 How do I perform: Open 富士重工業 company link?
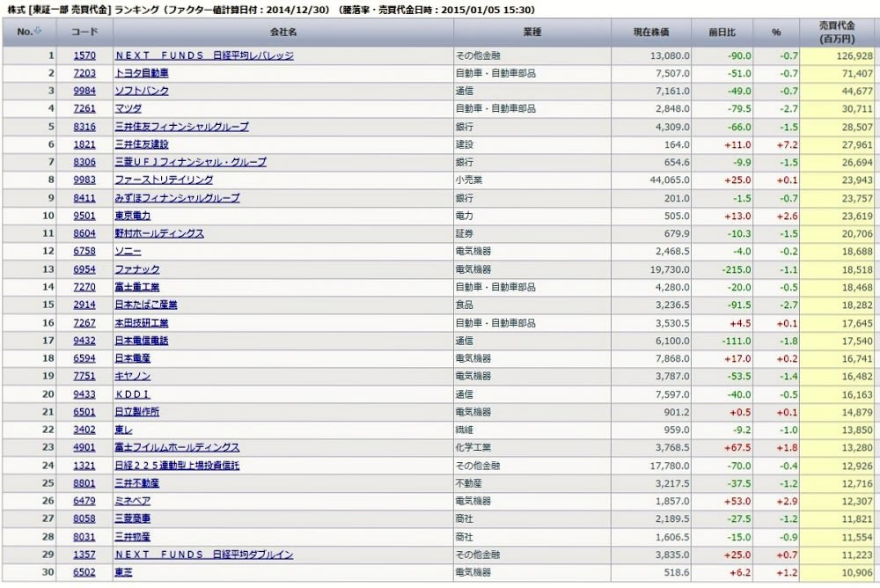click(x=137, y=287)
